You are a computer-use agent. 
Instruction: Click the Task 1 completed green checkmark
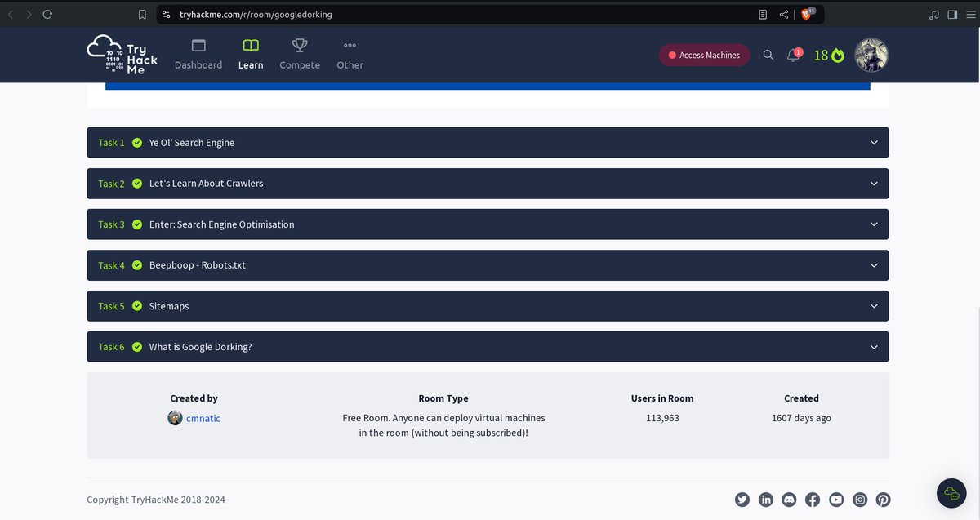pyautogui.click(x=137, y=143)
